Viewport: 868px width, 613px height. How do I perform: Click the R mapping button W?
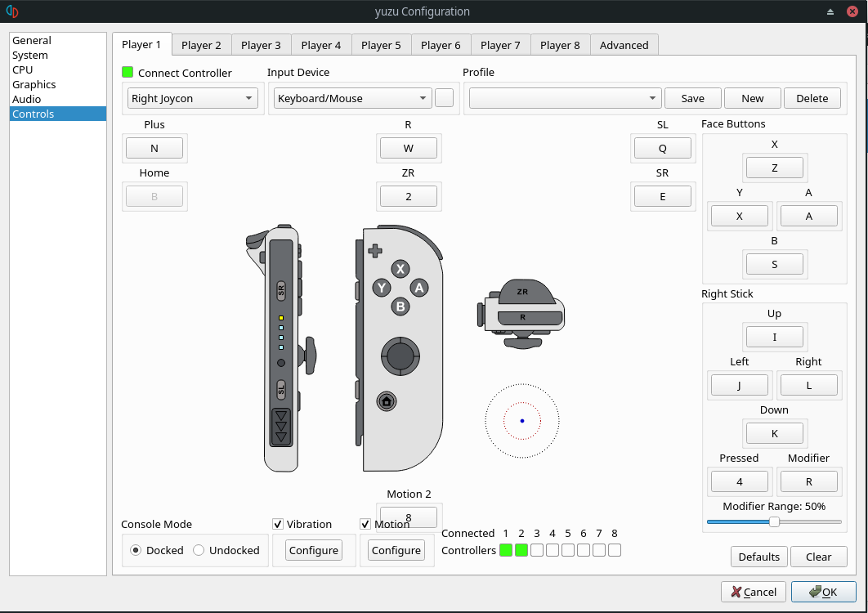coord(409,148)
